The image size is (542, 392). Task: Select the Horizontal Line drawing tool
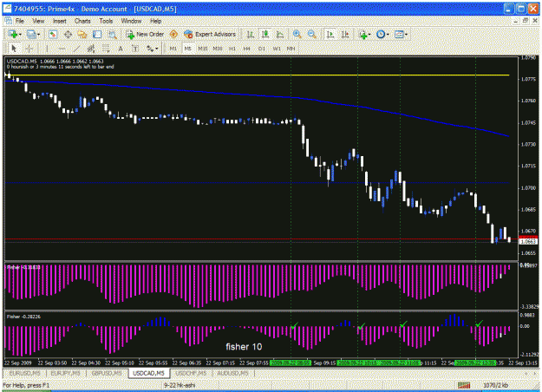tap(62, 49)
